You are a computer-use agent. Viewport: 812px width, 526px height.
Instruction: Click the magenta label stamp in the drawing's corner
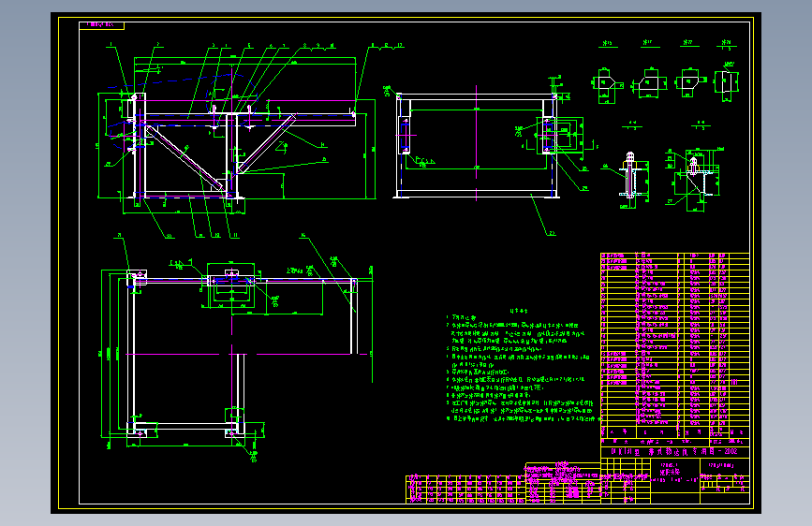pos(101,25)
